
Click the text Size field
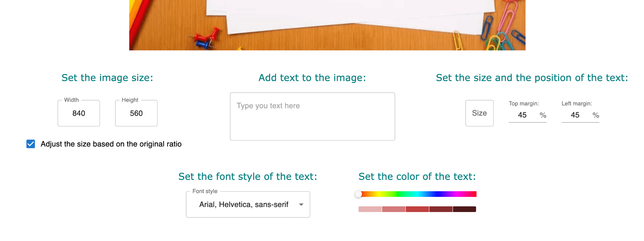479,113
